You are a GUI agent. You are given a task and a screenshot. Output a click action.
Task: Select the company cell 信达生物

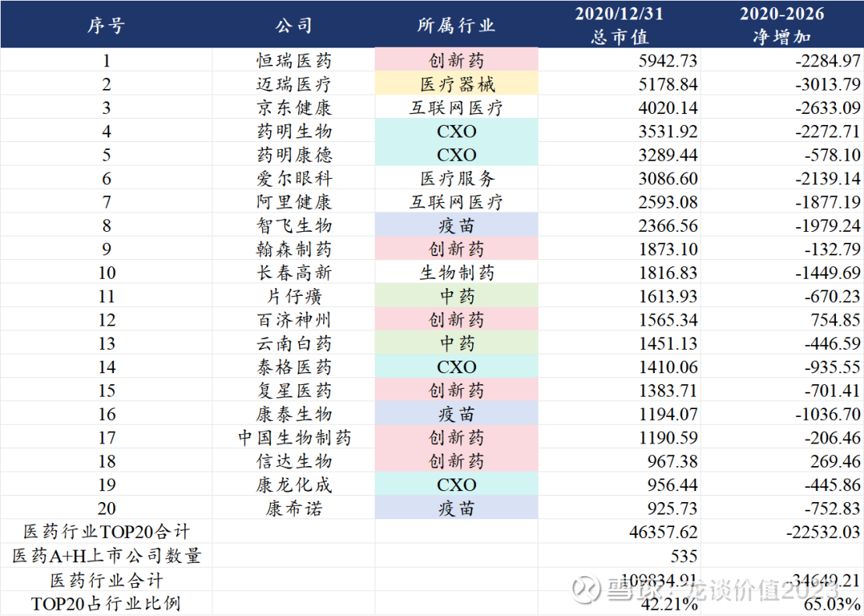click(293, 461)
